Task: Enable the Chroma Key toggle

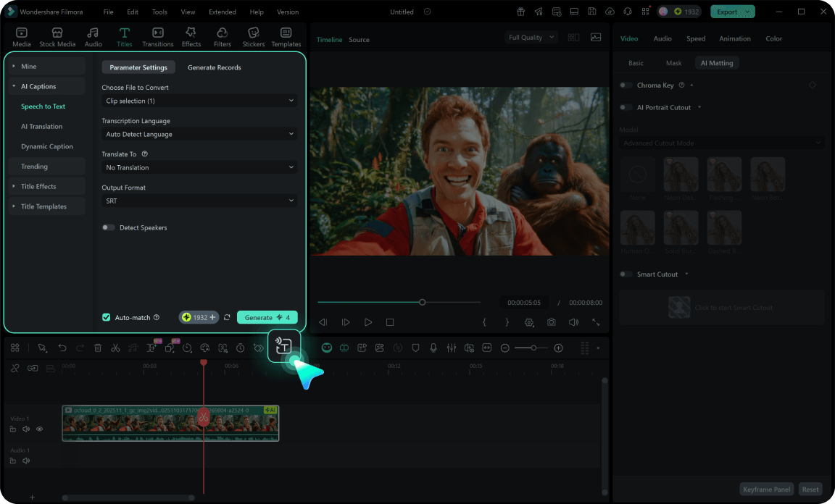Action: click(624, 85)
